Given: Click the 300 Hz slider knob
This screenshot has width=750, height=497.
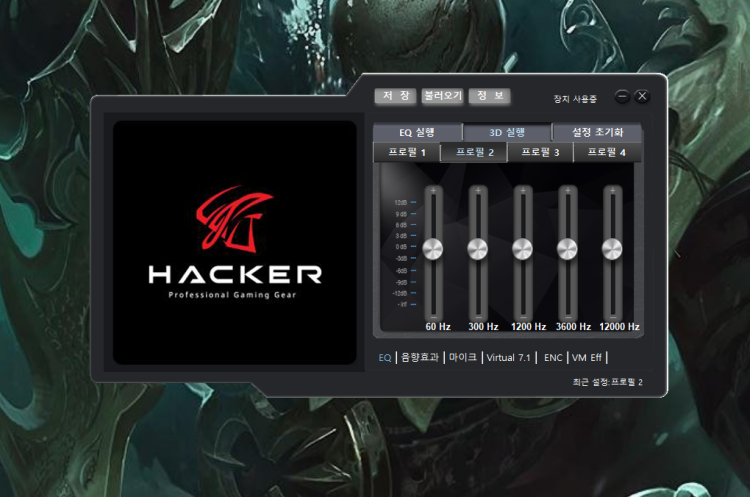Looking at the screenshot, I should pyautogui.click(x=477, y=249).
